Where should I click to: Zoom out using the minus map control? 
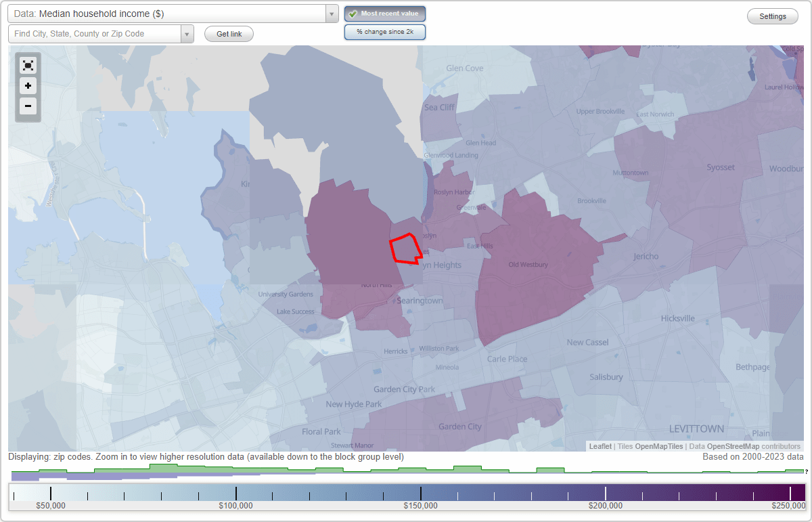[28, 106]
